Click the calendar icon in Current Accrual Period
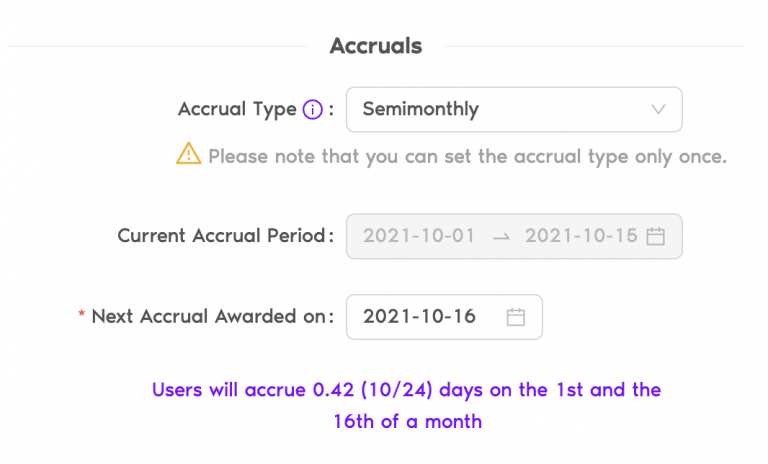Screen dimensions: 768x464 click(655, 236)
